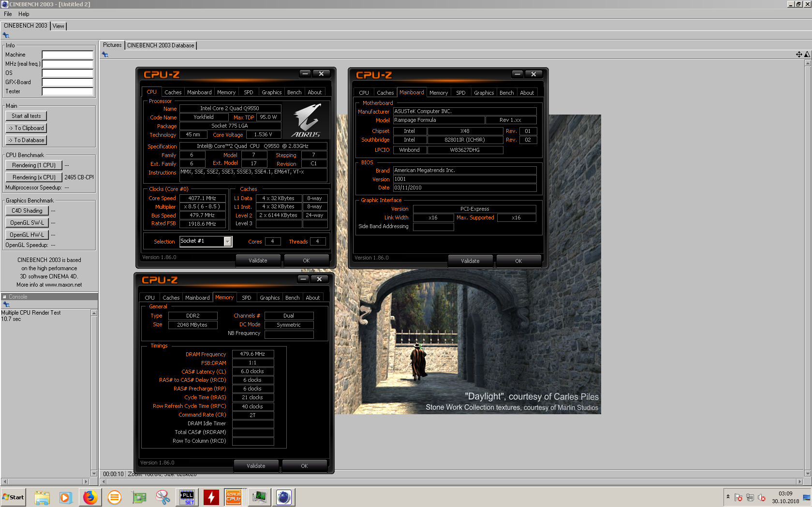Expand hidden system tray icons

728,497
